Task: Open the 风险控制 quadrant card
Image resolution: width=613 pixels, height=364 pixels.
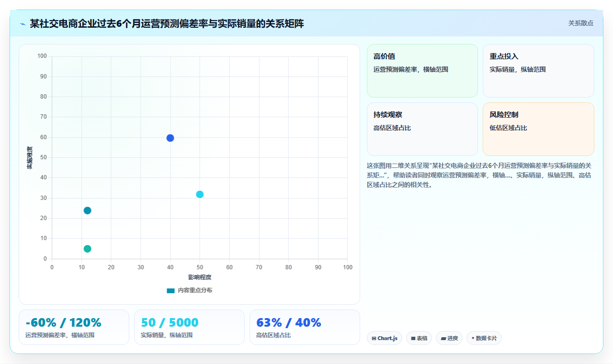Action: click(x=538, y=129)
